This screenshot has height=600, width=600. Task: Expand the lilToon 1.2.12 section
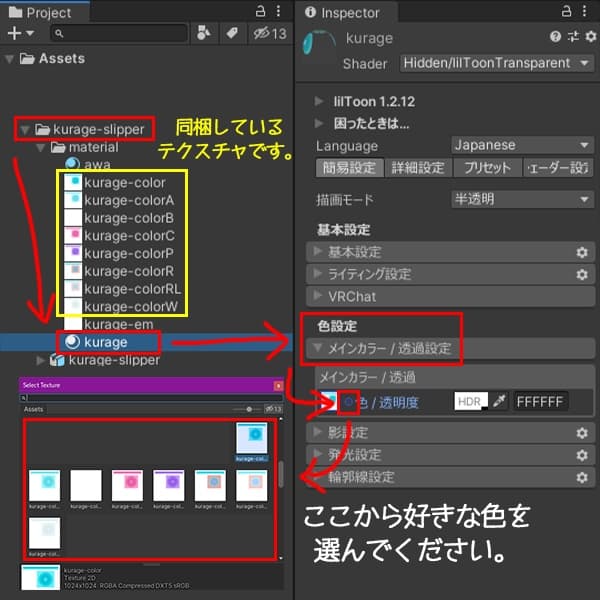pos(318,101)
